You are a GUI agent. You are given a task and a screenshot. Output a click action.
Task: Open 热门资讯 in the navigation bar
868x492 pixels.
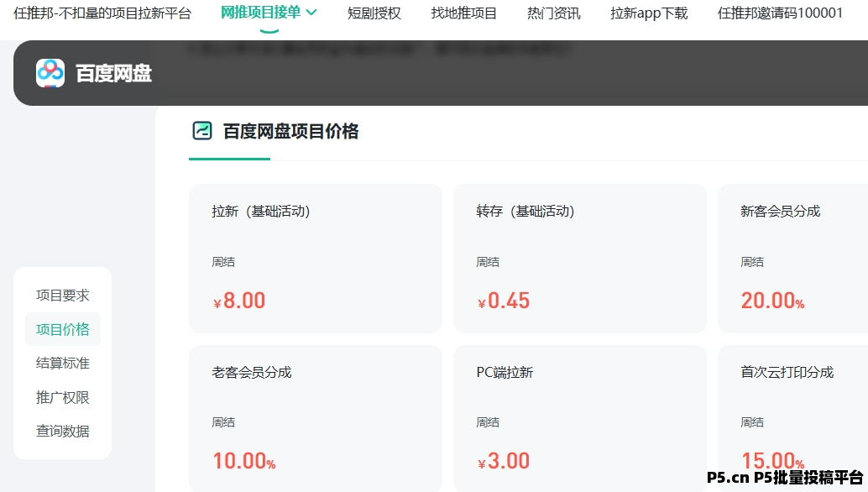553,13
